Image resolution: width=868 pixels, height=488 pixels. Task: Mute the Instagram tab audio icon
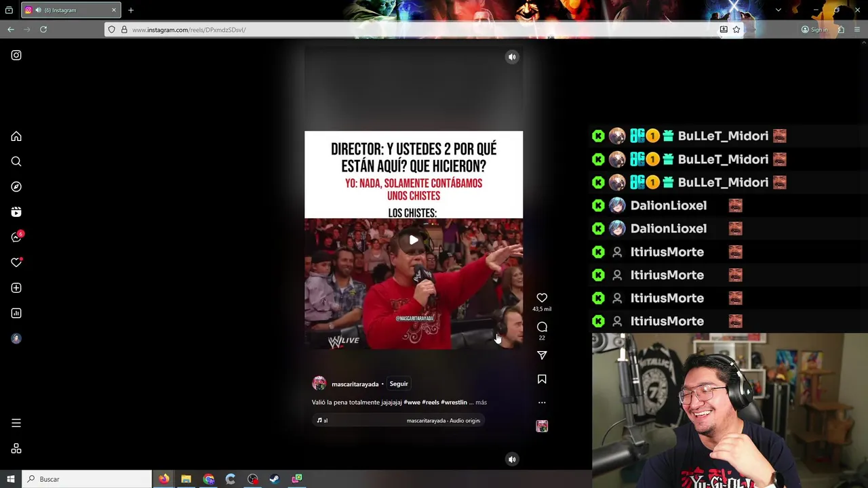click(39, 10)
